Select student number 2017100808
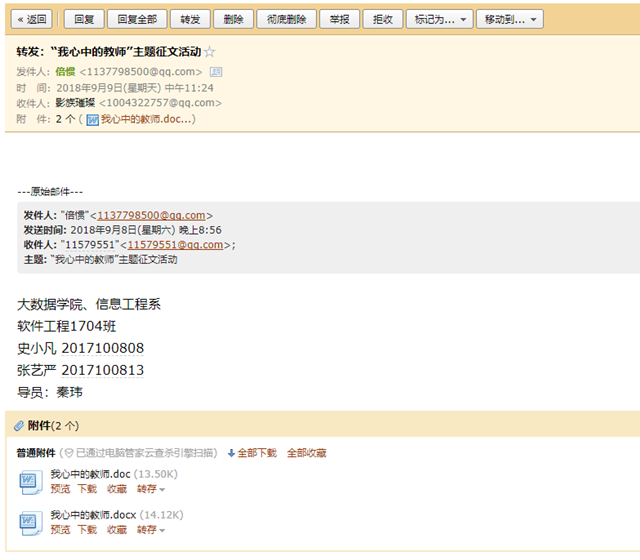Viewport: 640px width, 560px height. click(102, 348)
